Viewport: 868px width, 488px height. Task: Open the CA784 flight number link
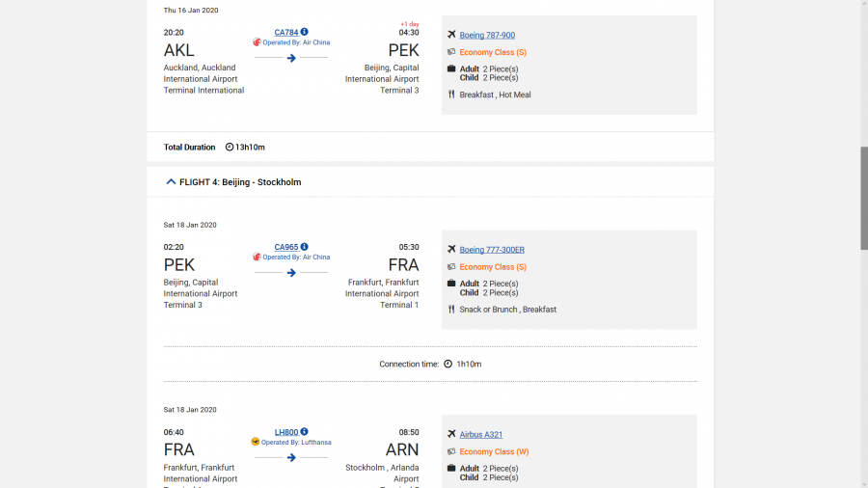[286, 32]
